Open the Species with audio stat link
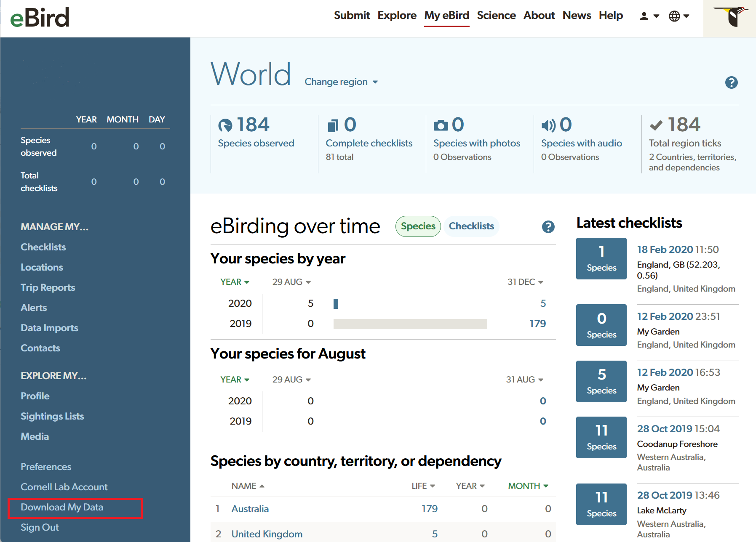 [x=582, y=143]
